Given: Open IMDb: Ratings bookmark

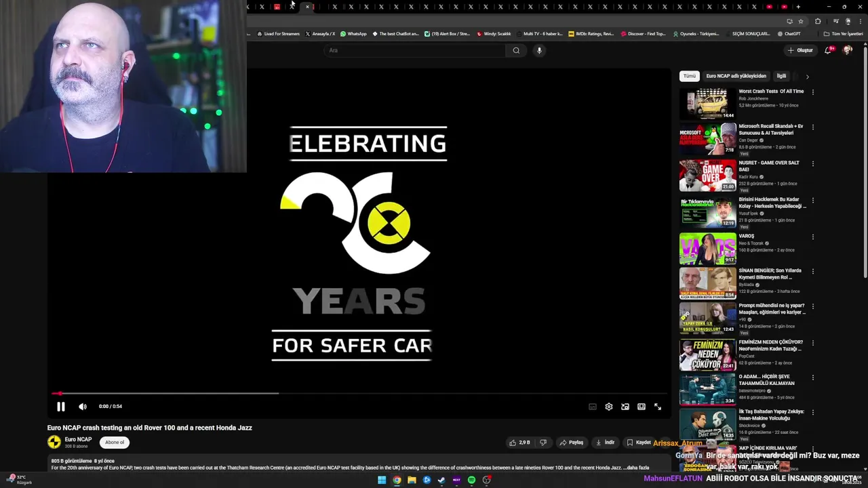Looking at the screenshot, I should tap(591, 34).
